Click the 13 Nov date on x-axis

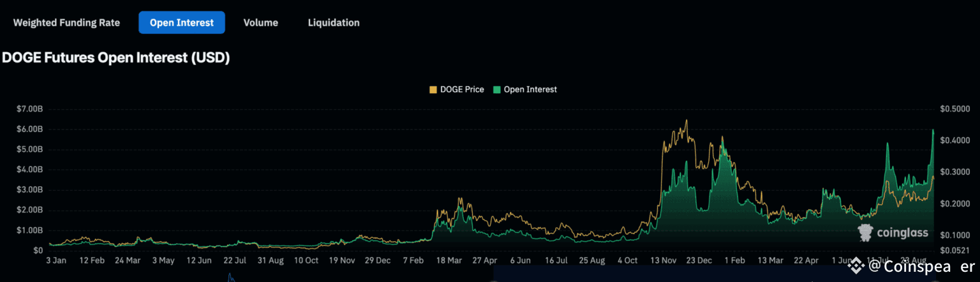pos(664,261)
